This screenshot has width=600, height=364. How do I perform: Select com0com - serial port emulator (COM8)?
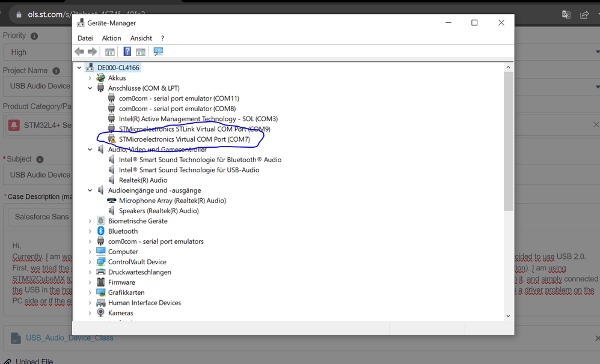coord(177,109)
